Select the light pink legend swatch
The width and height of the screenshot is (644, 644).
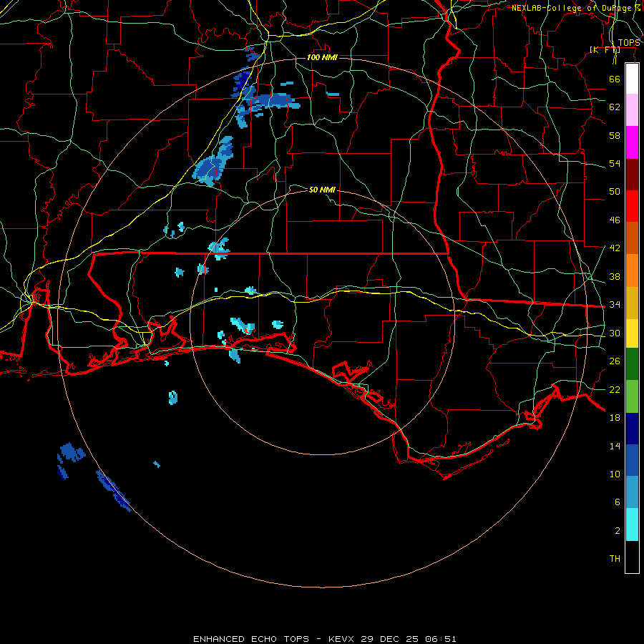[x=632, y=110]
